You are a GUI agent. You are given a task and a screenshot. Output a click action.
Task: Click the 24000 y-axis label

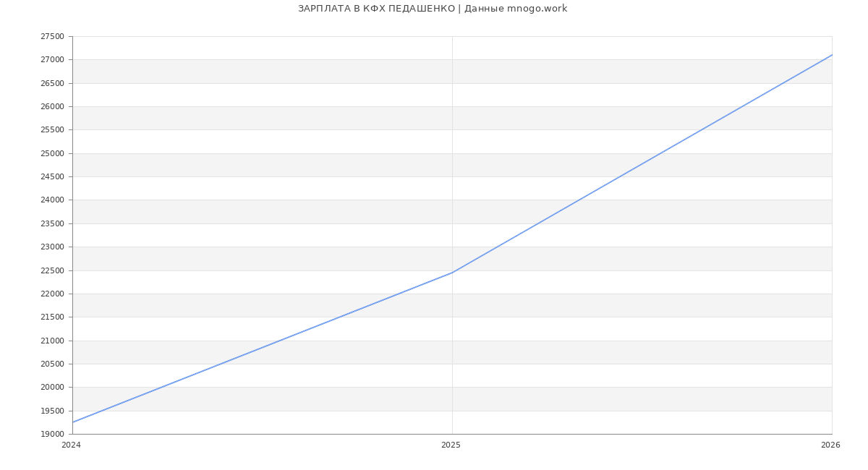tap(52, 200)
